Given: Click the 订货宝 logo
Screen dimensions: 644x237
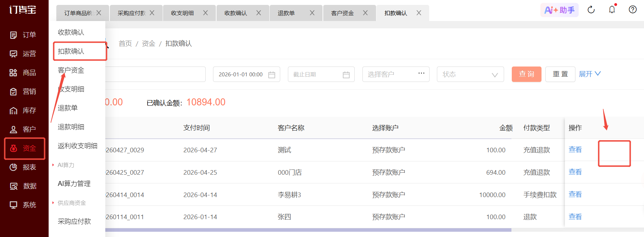Looking at the screenshot, I should tap(23, 10).
